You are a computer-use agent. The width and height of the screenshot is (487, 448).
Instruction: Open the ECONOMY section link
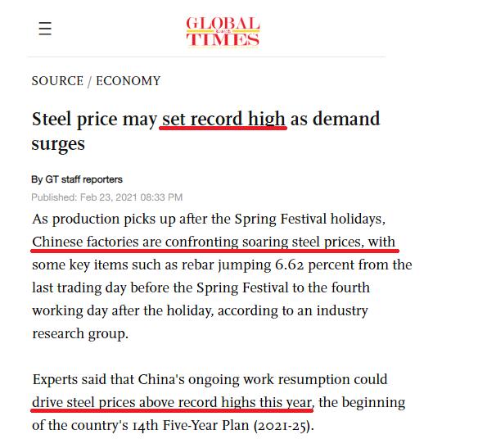(x=129, y=81)
